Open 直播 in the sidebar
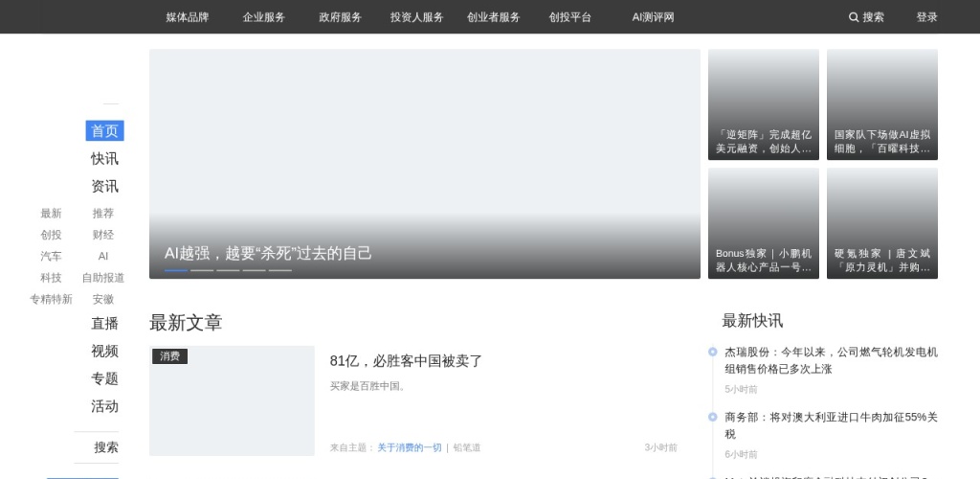Viewport: 980px width, 479px height. coord(105,323)
